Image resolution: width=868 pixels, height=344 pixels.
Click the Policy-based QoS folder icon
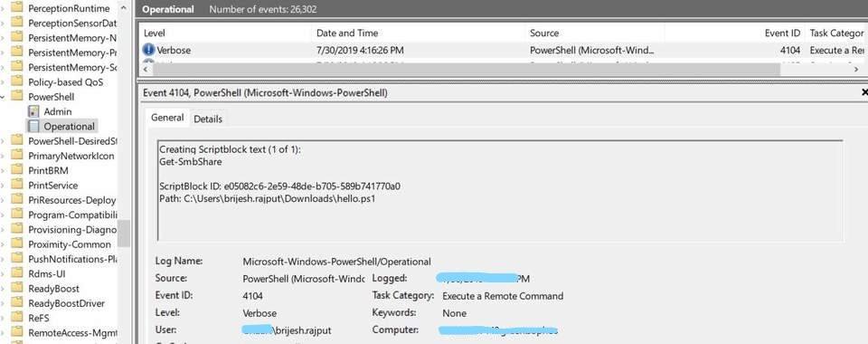(17, 82)
